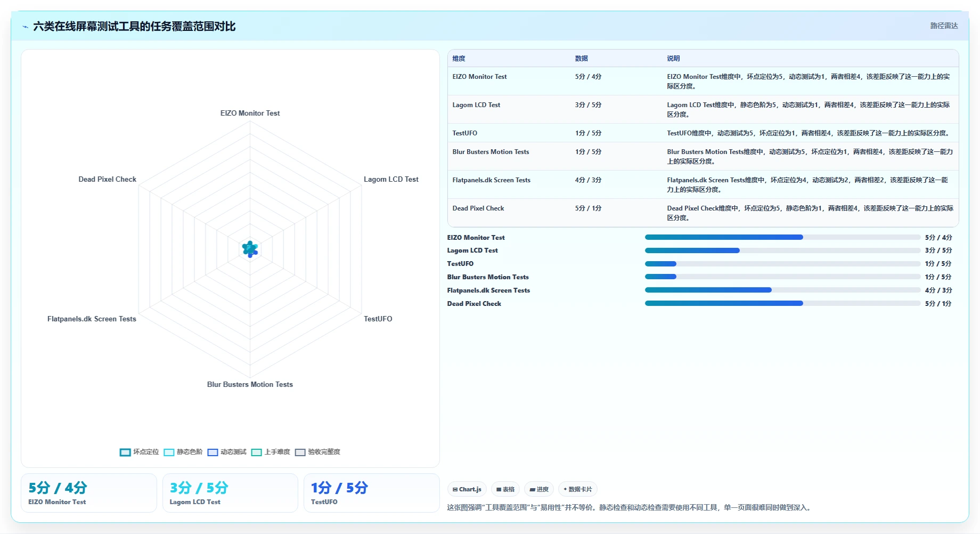Toggle the 验收完整度 legend series

[x=317, y=452]
